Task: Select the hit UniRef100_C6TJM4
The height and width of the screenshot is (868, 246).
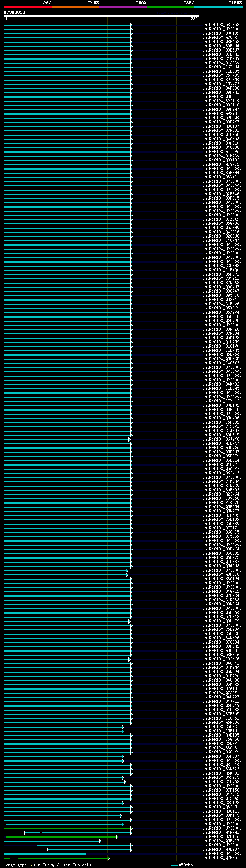Action: pyautogui.click(x=221, y=67)
